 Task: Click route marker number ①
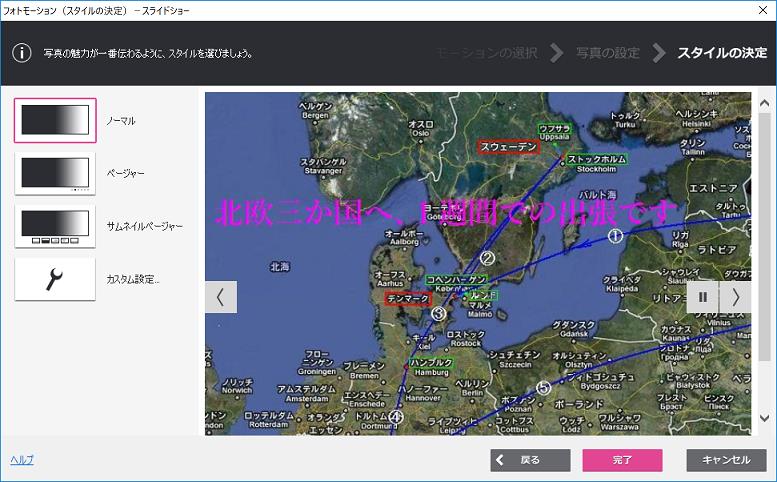click(x=615, y=236)
